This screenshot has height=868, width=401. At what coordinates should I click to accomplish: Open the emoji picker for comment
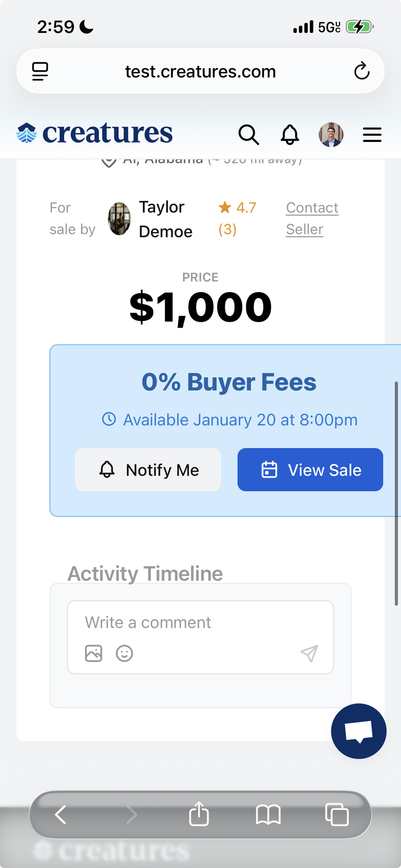124,653
